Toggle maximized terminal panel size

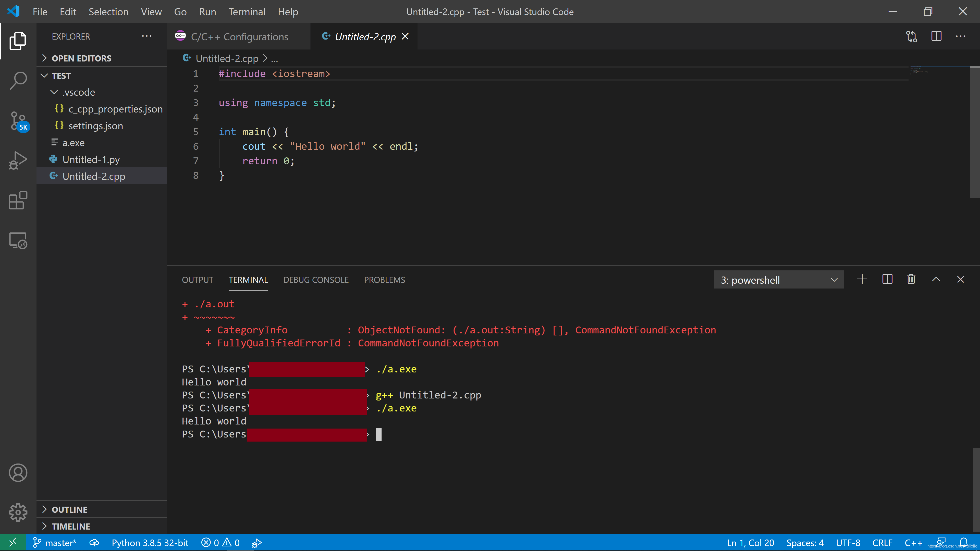[936, 280]
